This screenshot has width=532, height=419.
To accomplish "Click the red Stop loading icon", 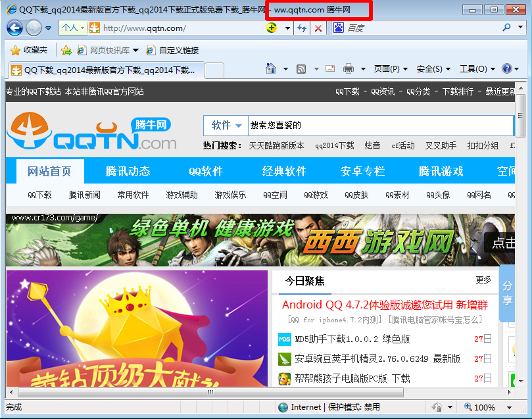I will [318, 28].
